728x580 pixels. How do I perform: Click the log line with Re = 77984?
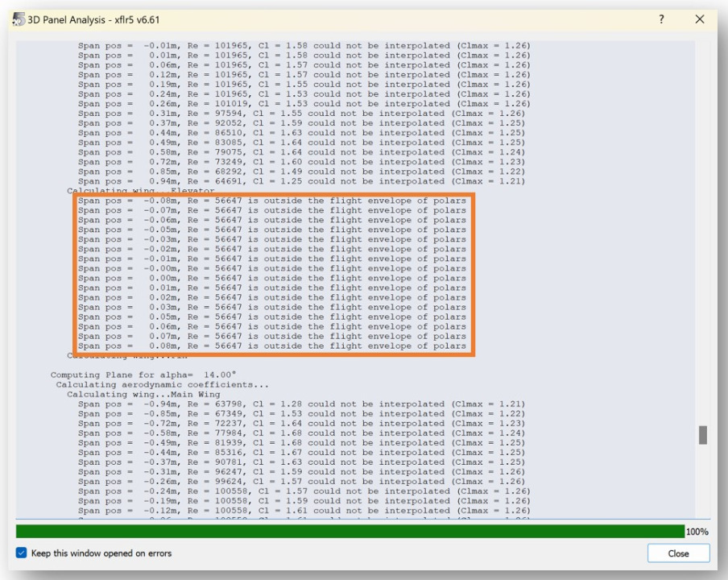[300, 433]
